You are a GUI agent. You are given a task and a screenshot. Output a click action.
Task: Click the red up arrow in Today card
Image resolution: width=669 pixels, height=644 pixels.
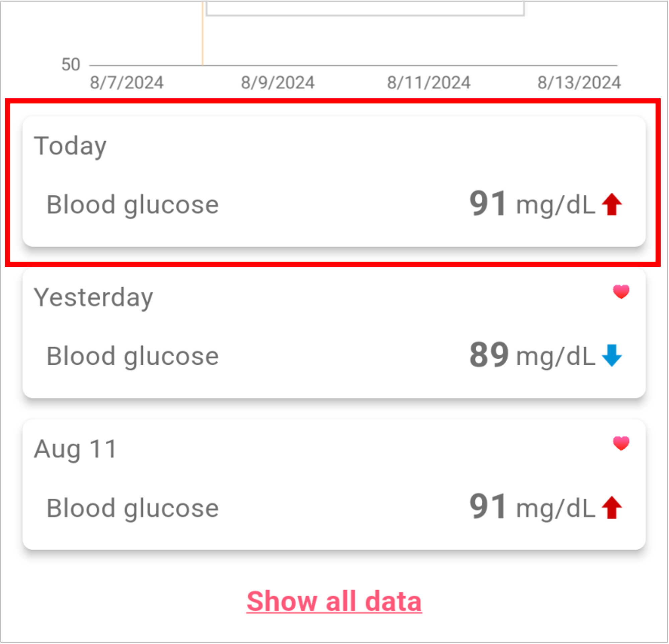[x=612, y=205]
